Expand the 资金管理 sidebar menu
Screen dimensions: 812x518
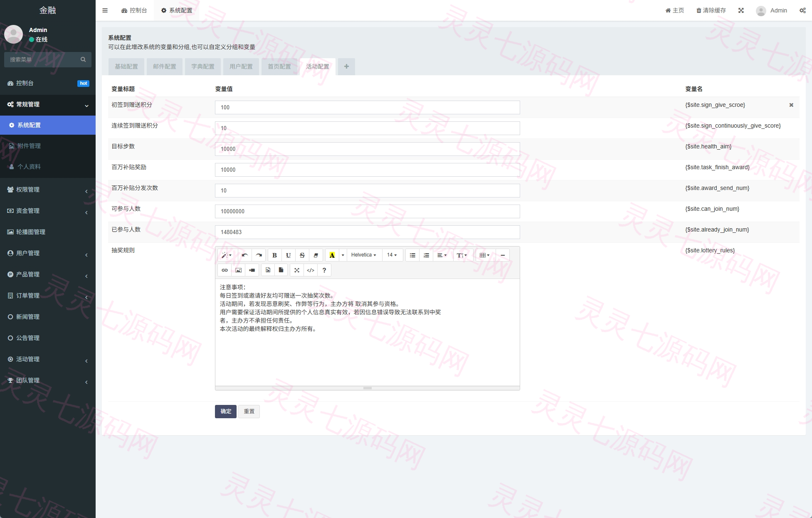[48, 211]
